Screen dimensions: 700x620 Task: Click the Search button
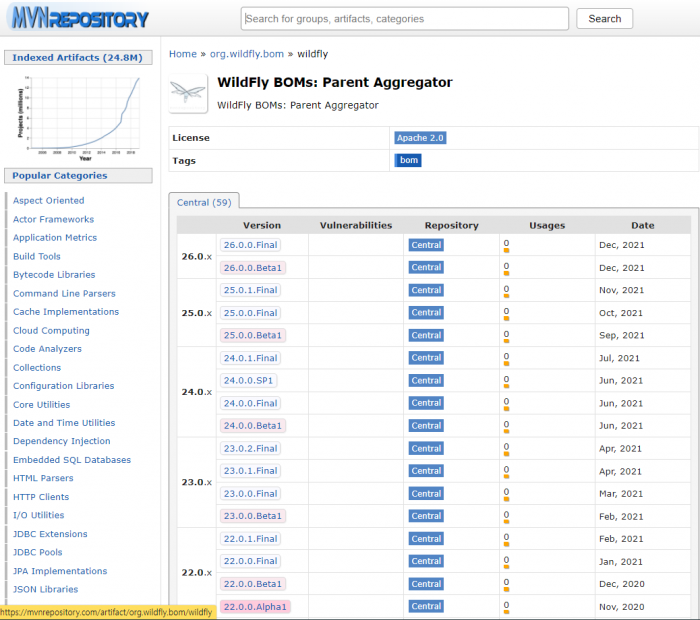[604, 19]
